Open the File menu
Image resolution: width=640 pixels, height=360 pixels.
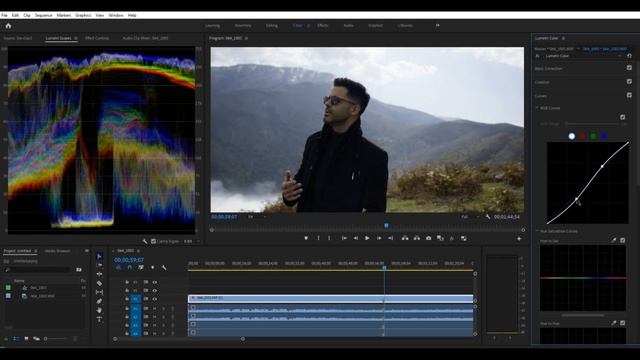[4, 15]
